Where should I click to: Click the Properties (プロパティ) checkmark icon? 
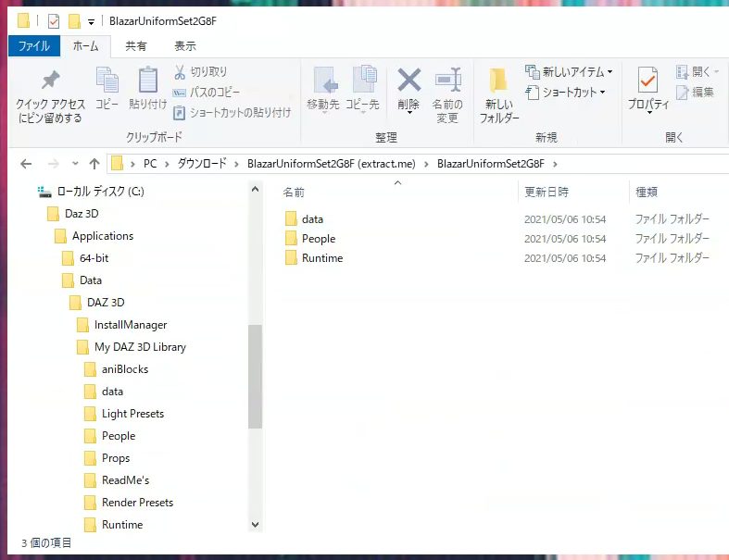[x=647, y=80]
